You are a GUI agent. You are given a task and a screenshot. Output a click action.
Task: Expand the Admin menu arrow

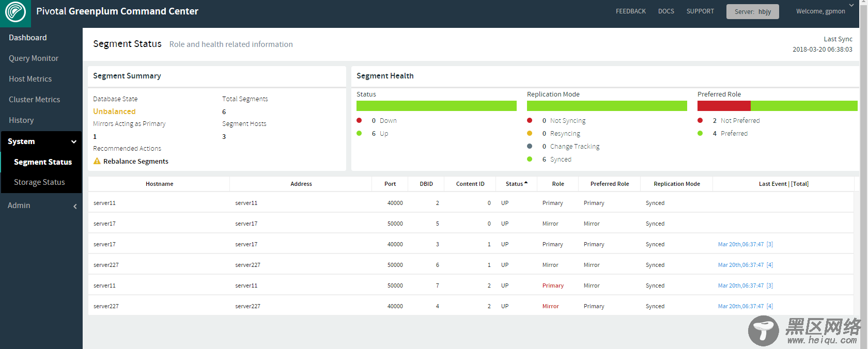[75, 206]
